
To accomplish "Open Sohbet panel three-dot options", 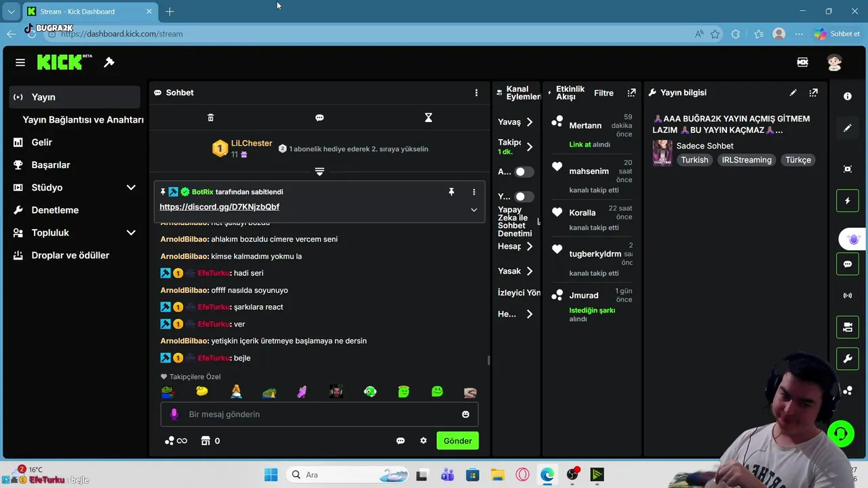I will 476,93.
